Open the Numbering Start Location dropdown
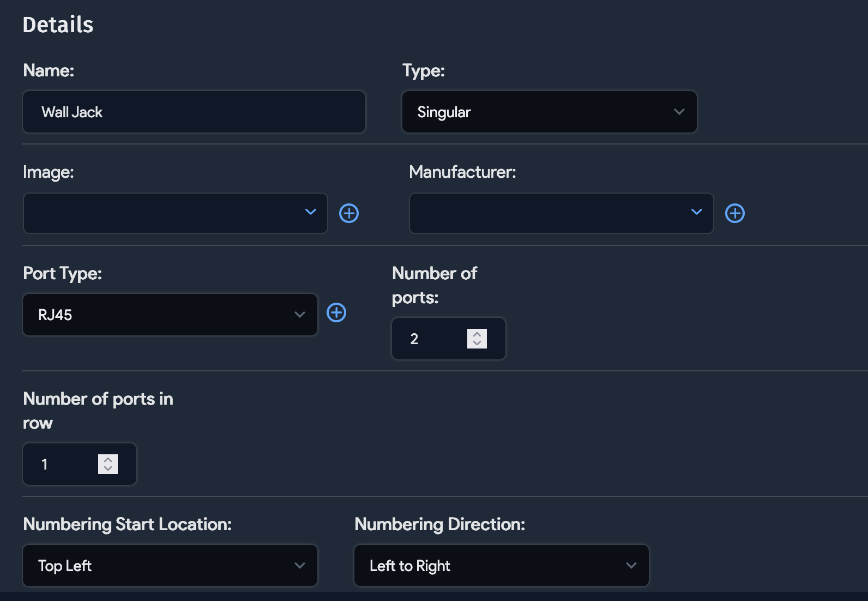 click(170, 566)
